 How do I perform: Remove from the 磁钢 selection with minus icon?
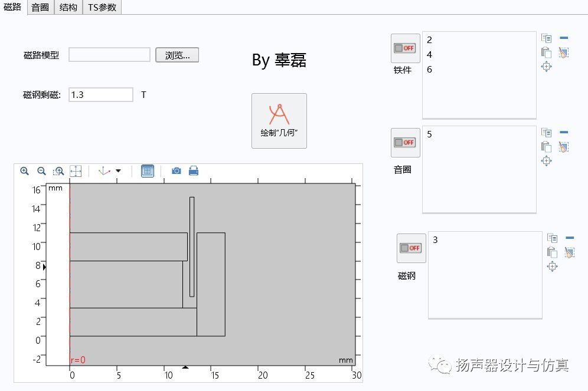point(570,238)
